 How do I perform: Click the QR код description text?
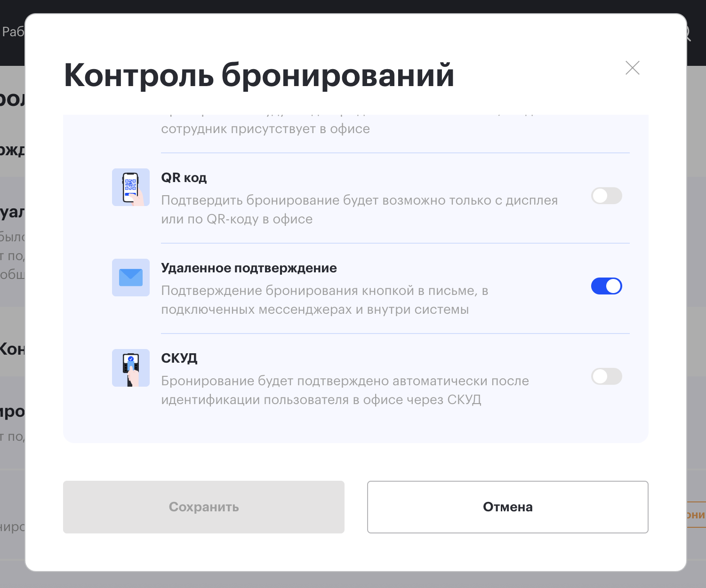(x=359, y=210)
